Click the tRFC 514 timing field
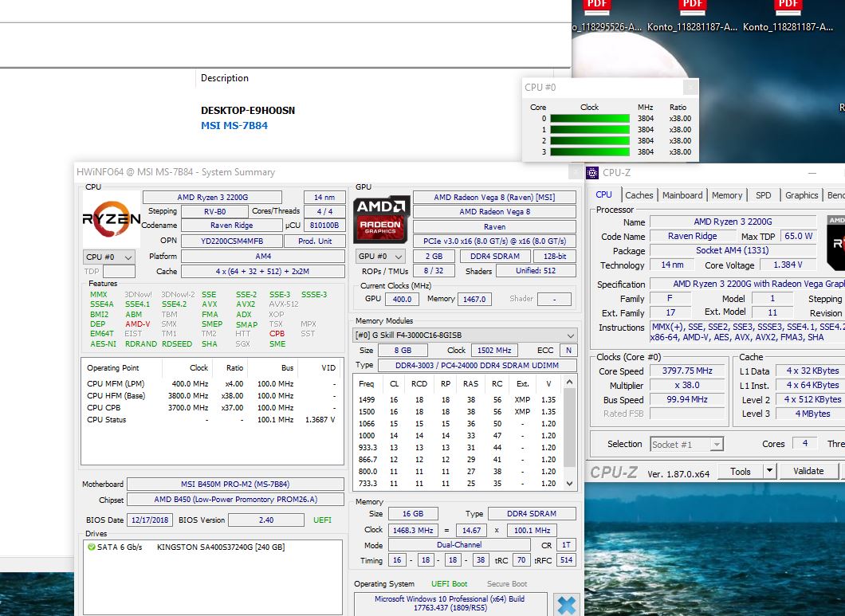Screen dimensions: 845x616 566,560
